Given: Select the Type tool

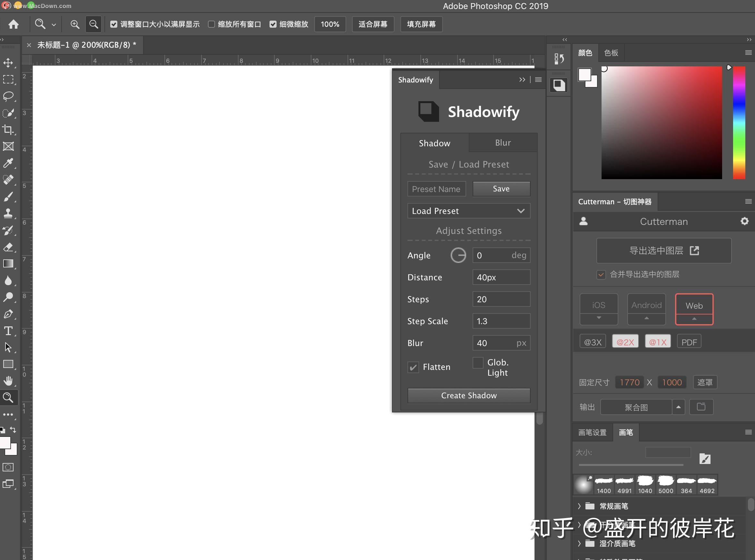Looking at the screenshot, I should tap(9, 331).
